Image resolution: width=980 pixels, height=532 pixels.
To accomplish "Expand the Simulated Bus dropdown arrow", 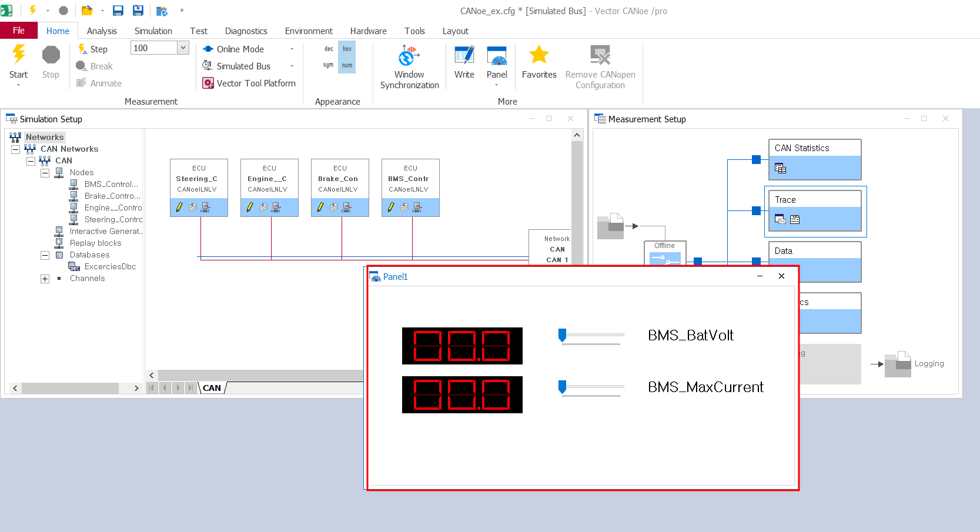I will pyautogui.click(x=292, y=66).
